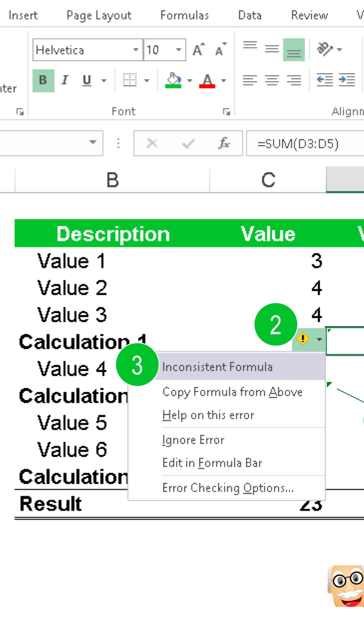Select Middle Align icon
Viewport: 364px width, 623px height.
[x=272, y=49]
